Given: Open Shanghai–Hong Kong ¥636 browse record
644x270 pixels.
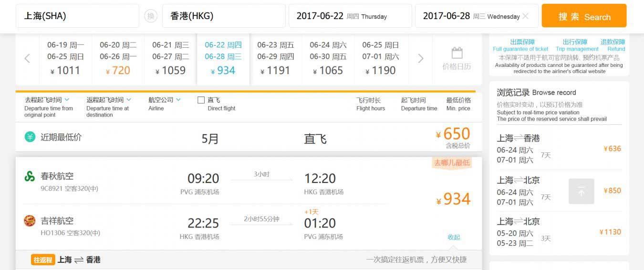Looking at the screenshot, I should 559,149.
